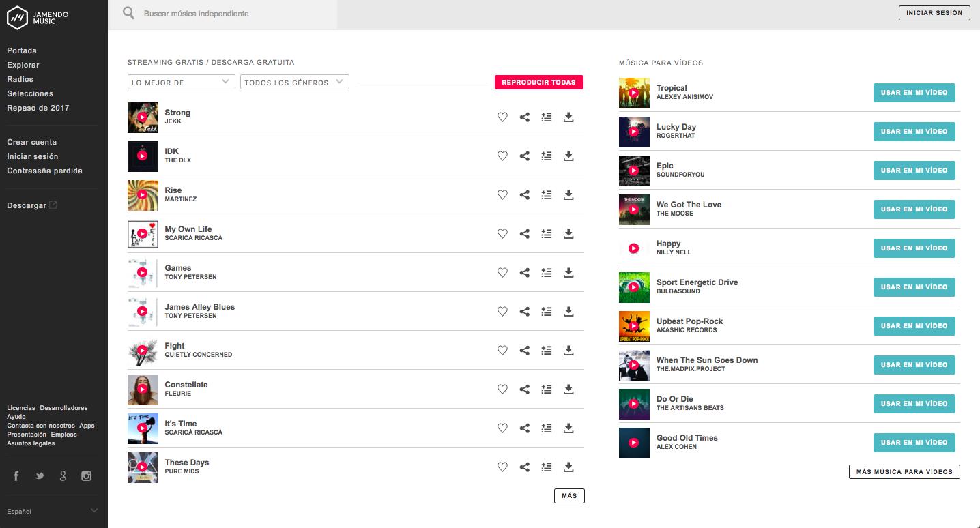Go to Radios section
This screenshot has width=980, height=528.
coord(20,79)
